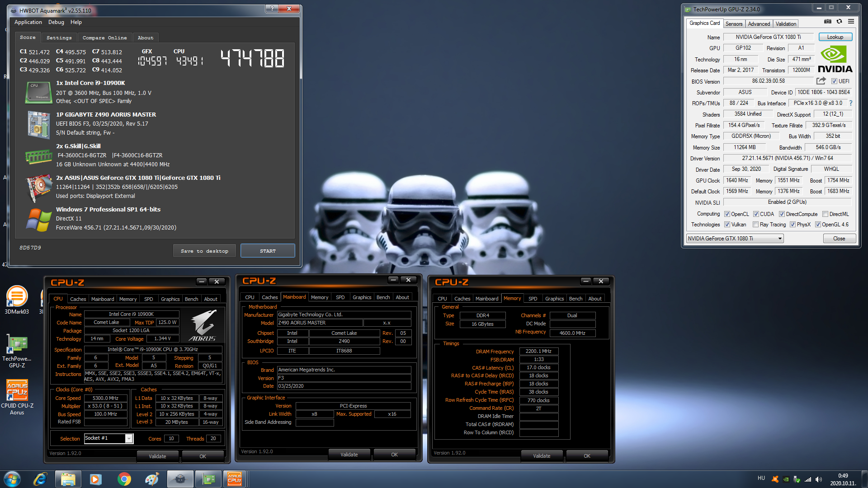The width and height of the screenshot is (868, 488).
Task: Open SPD tab in middle CPU-Z window
Action: [x=340, y=297]
